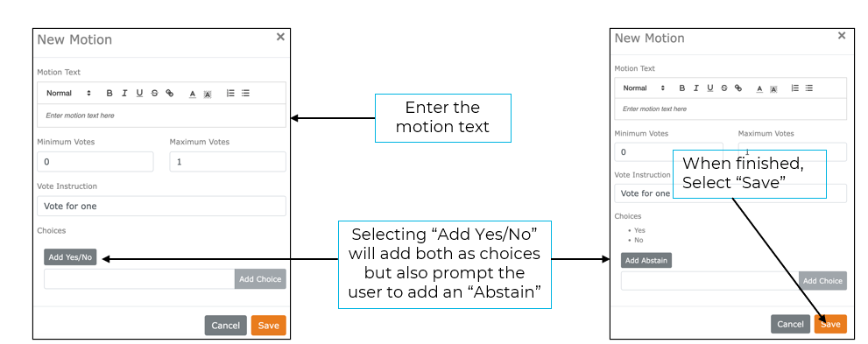Select bullet list icon in left editor
The image size is (868, 344).
point(246,94)
